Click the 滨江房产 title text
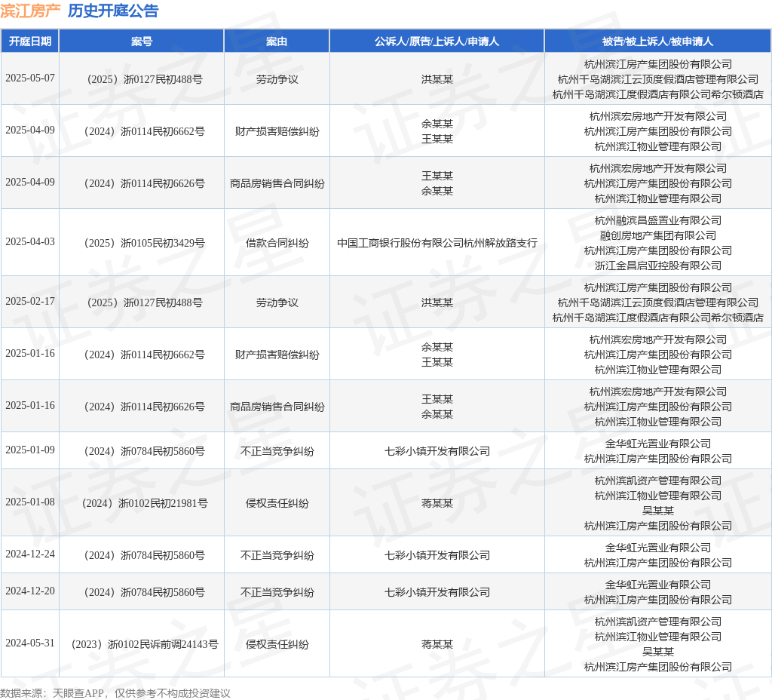The width and height of the screenshot is (772, 700). pyautogui.click(x=30, y=11)
